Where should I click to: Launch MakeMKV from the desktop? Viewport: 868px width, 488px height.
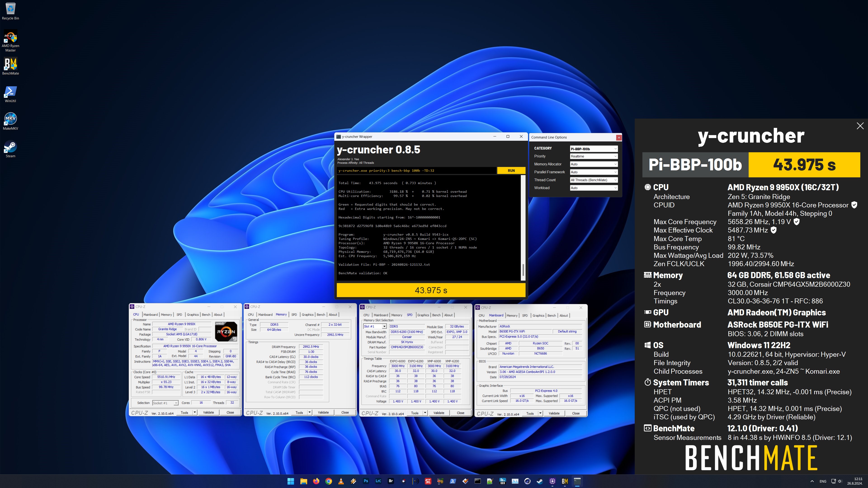pos(10,122)
